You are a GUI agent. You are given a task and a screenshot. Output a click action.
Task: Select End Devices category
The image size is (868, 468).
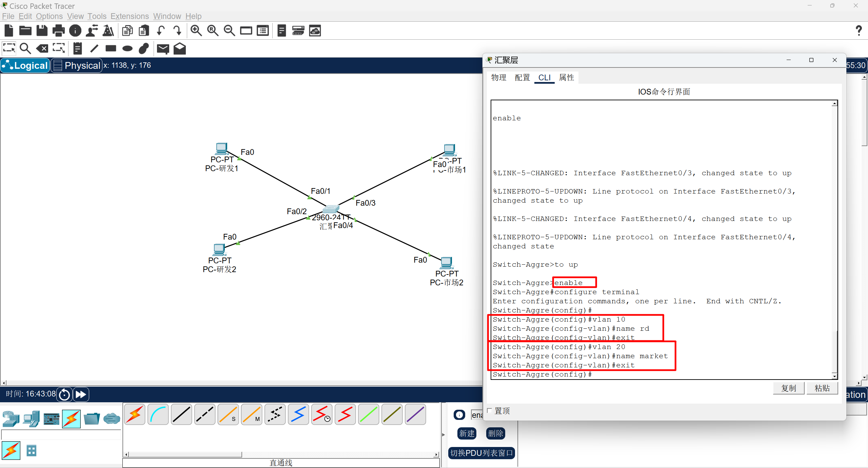[x=31, y=419]
